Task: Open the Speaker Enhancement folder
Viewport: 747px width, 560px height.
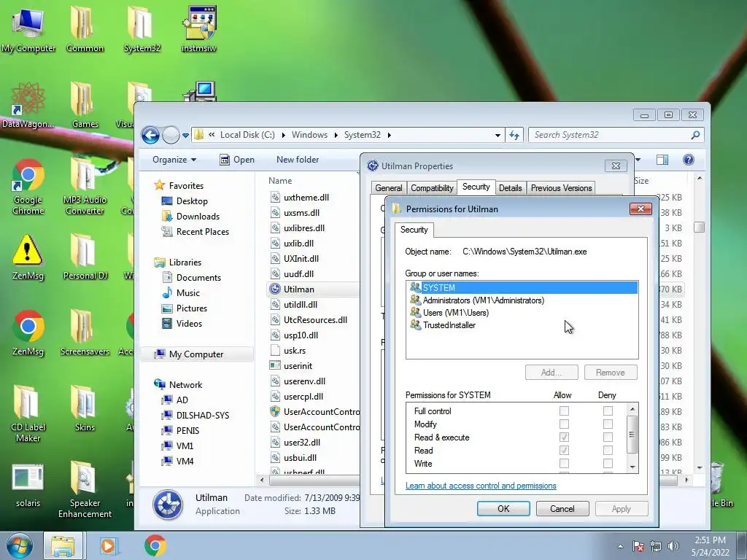Action: [x=85, y=489]
